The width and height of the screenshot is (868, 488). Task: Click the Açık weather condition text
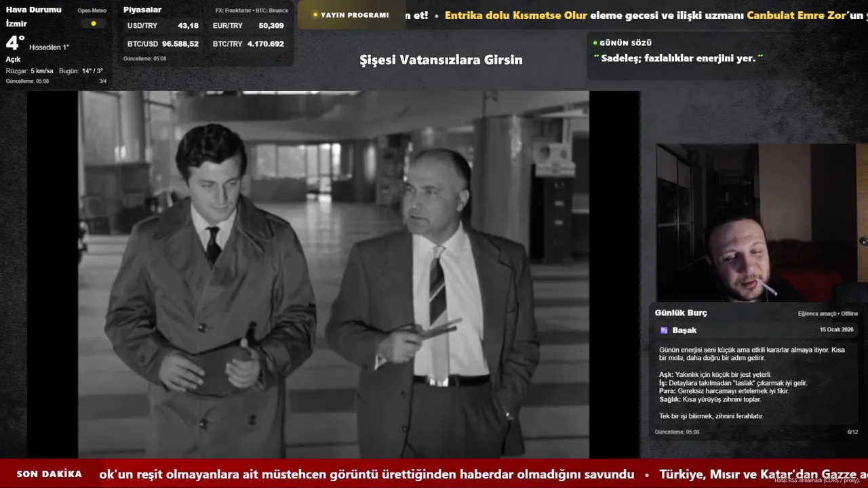click(x=13, y=60)
